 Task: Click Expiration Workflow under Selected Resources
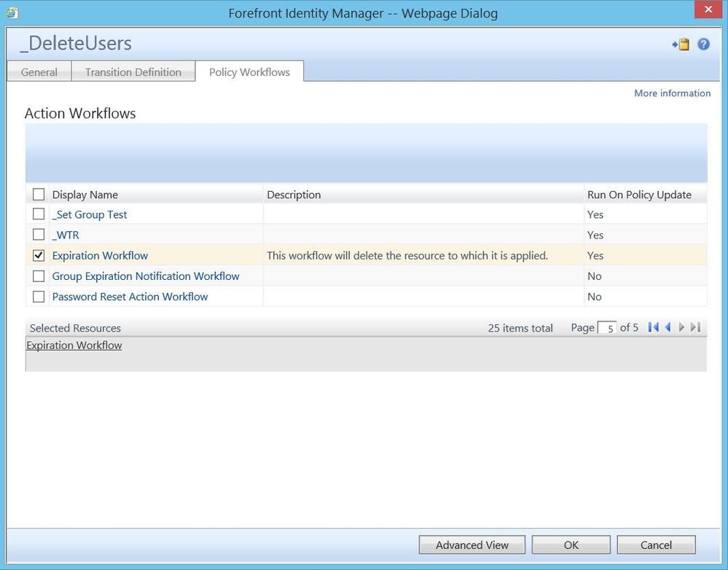tap(74, 345)
